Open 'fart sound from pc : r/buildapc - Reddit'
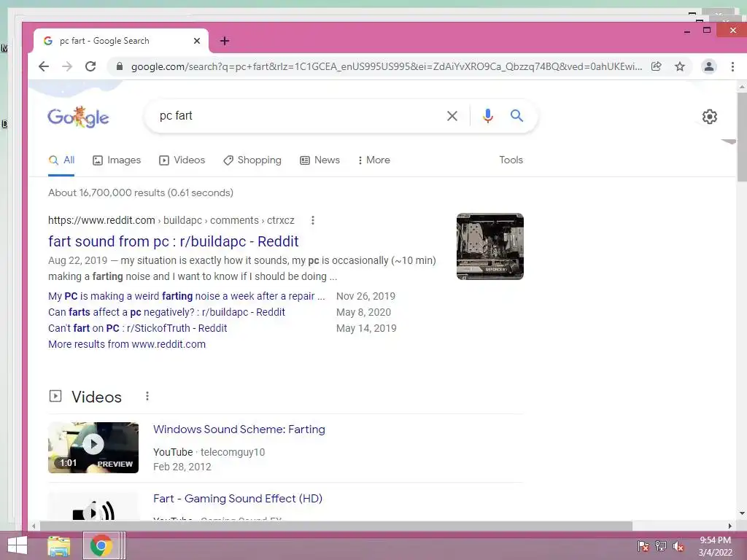Image resolution: width=747 pixels, height=560 pixels. [174, 241]
